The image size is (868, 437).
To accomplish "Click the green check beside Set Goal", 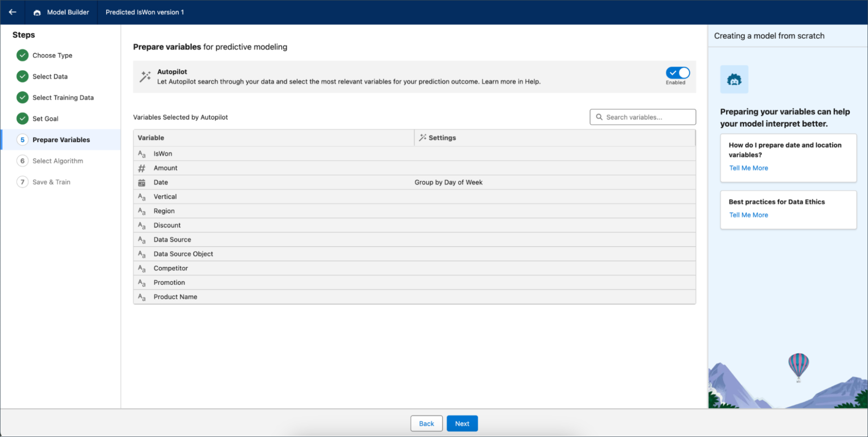I will click(23, 118).
